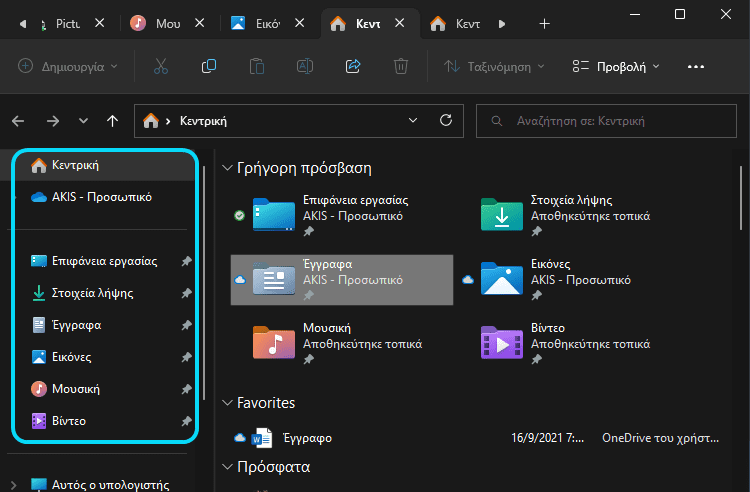
Task: Add a new tab with plus button
Action: 544,23
